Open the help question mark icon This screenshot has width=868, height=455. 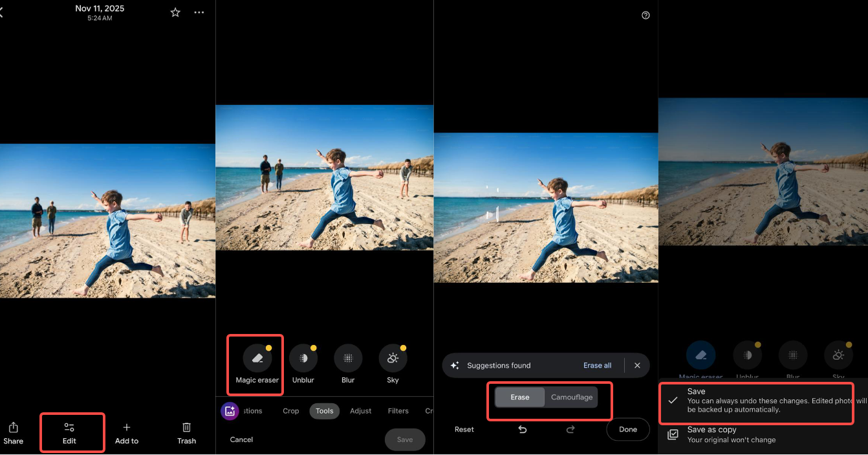(646, 16)
